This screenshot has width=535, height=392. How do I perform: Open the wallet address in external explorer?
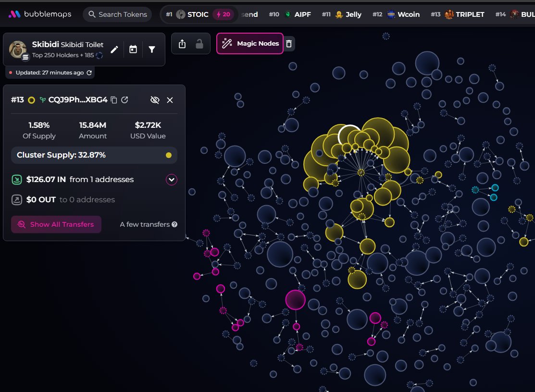coord(124,100)
